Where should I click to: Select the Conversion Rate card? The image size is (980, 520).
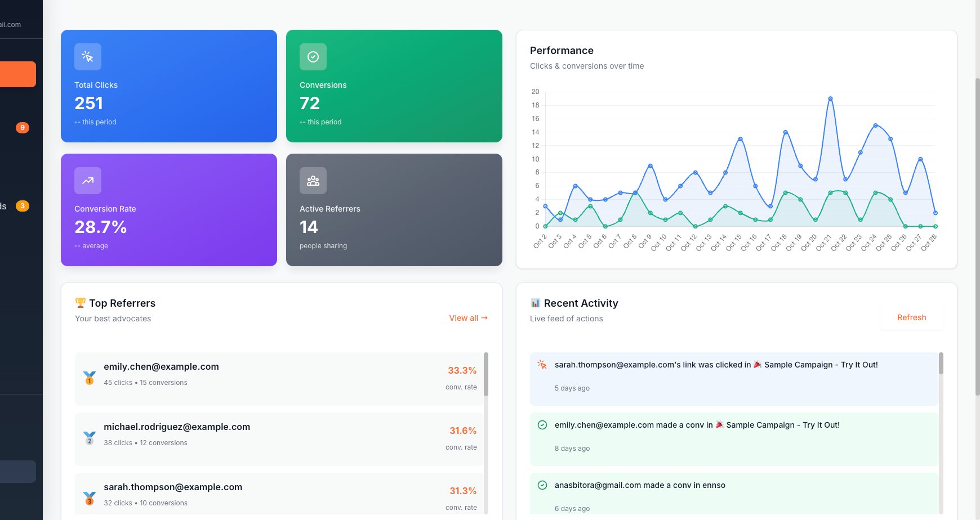tap(169, 210)
